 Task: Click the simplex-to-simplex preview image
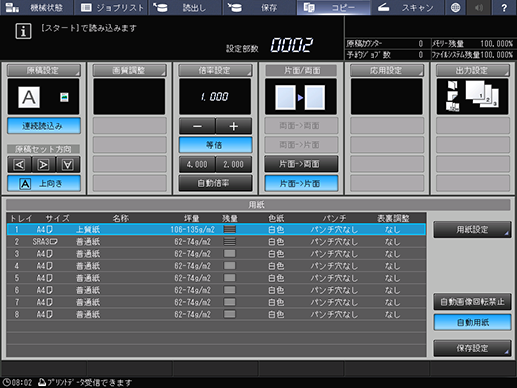tap(301, 97)
